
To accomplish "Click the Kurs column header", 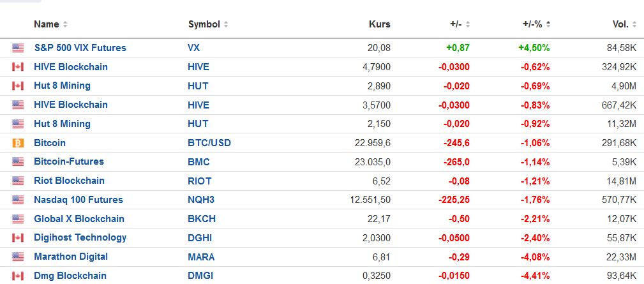I will coord(379,24).
